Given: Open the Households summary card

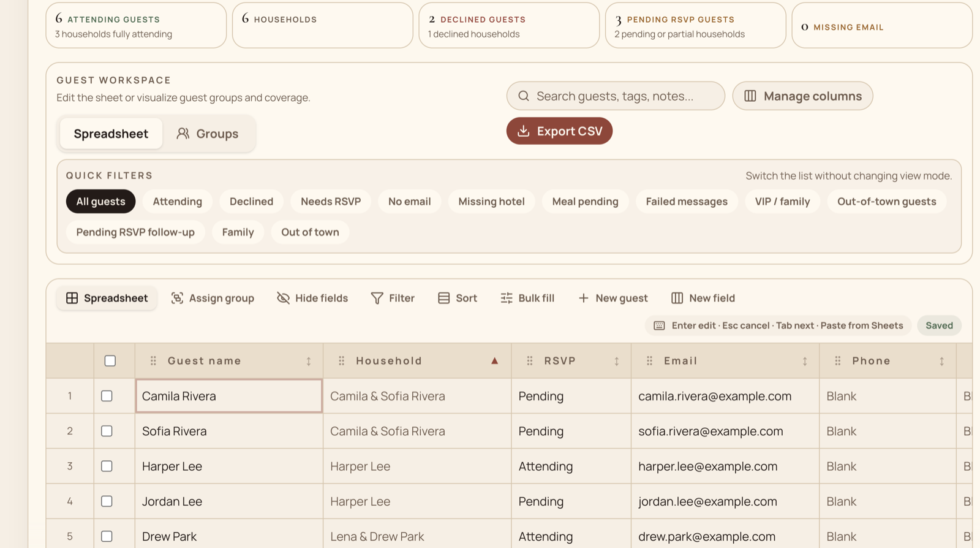Looking at the screenshot, I should [x=322, y=26].
